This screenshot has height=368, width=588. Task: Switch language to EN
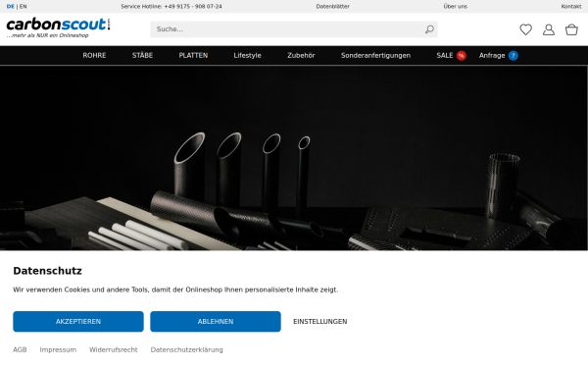coord(23,7)
